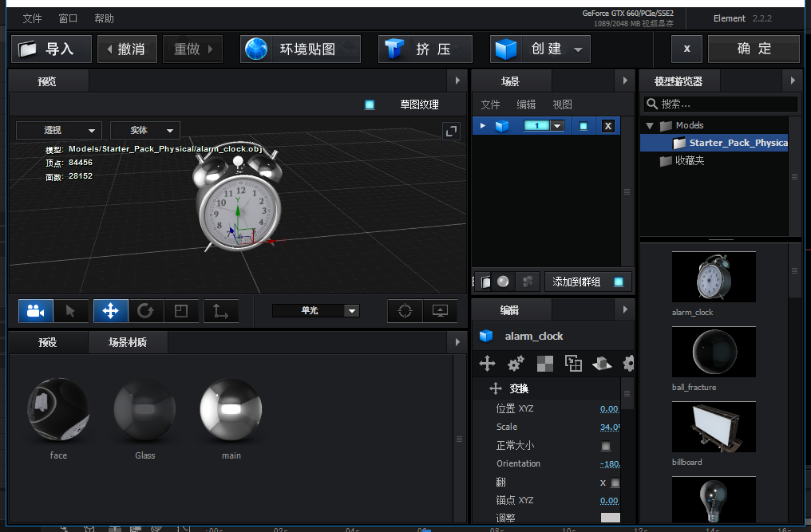811x532 pixels.
Task: Open the 透视 view dropdown
Action: pyautogui.click(x=59, y=130)
